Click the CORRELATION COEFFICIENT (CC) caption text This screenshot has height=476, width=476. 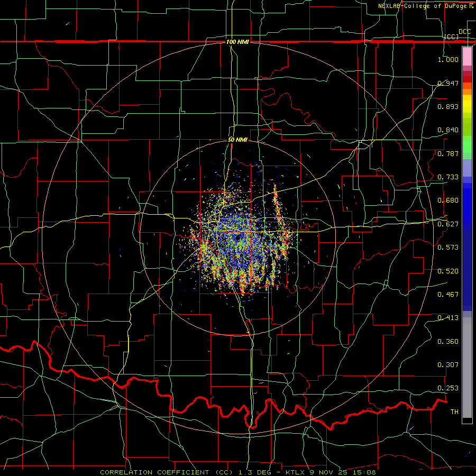click(x=167, y=472)
